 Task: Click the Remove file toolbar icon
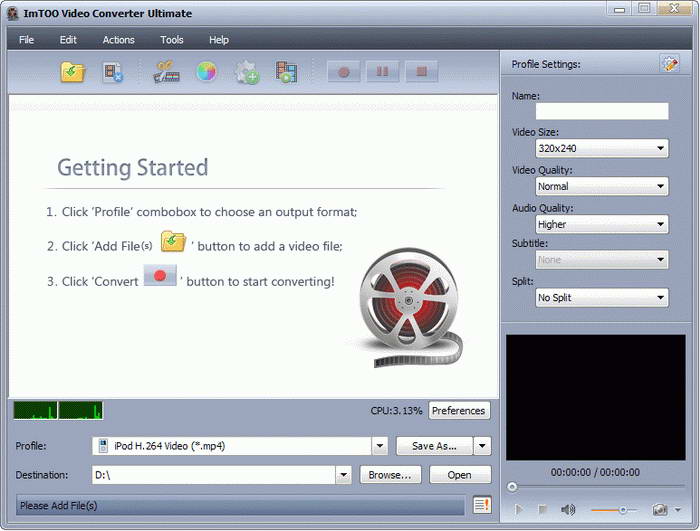(112, 72)
